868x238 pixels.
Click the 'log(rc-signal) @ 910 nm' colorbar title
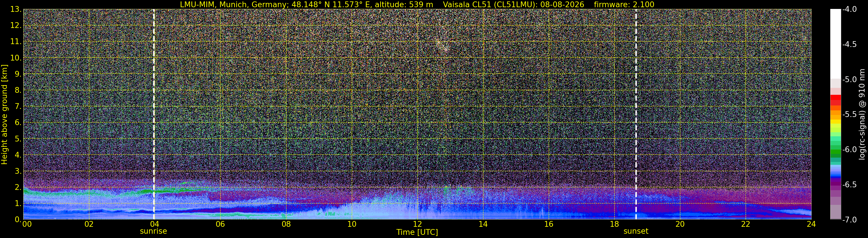[862, 114]
